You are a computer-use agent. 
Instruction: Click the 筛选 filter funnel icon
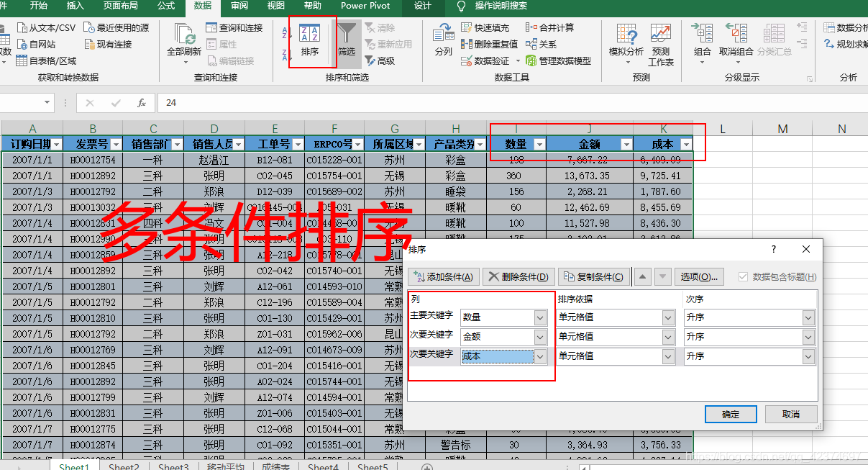pos(347,40)
